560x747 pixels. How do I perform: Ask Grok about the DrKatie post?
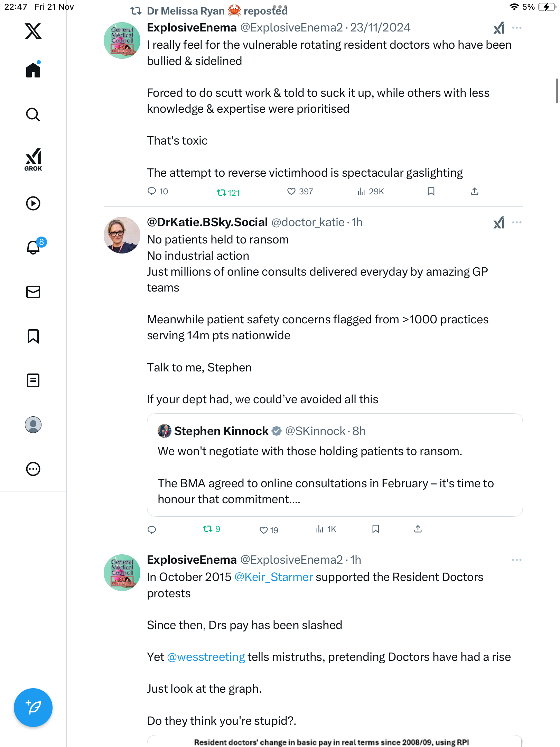pos(499,222)
